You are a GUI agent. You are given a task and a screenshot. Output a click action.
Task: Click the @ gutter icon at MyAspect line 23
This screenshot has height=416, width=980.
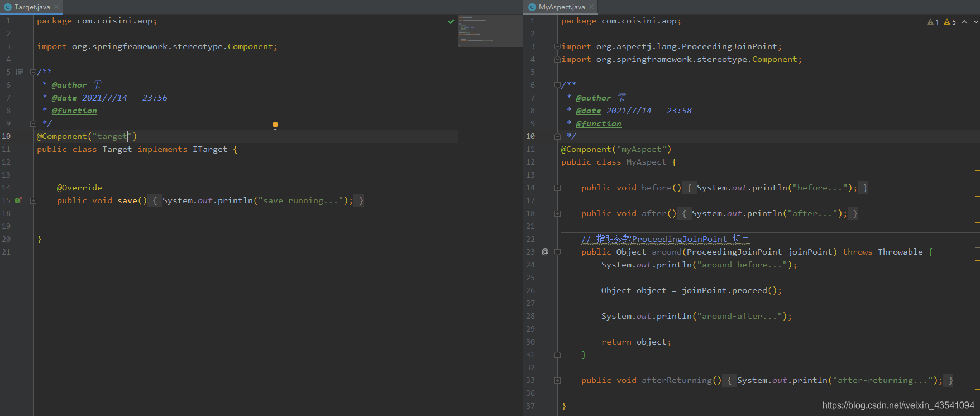pos(545,252)
